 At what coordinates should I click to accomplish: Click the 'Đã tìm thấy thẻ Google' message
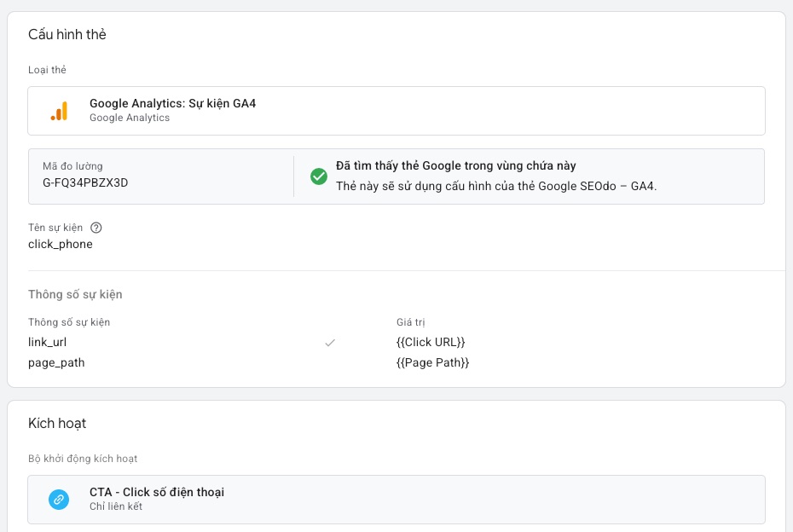click(455, 166)
